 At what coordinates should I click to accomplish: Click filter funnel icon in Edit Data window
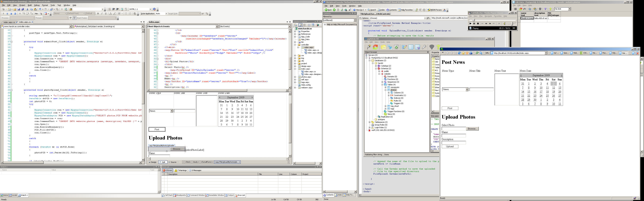(x=546, y=9)
